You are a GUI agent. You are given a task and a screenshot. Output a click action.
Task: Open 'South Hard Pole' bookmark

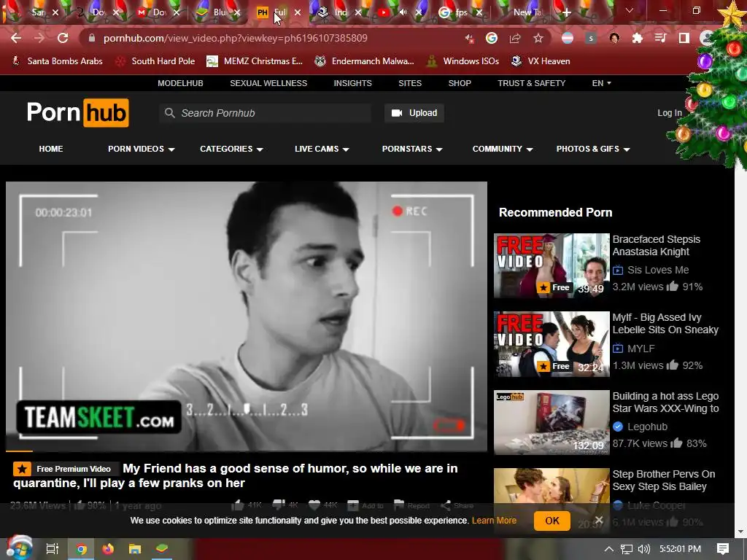[156, 61]
